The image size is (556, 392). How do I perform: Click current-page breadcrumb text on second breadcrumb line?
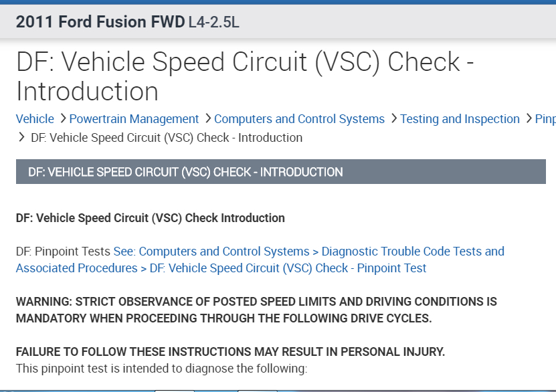pyautogui.click(x=167, y=138)
